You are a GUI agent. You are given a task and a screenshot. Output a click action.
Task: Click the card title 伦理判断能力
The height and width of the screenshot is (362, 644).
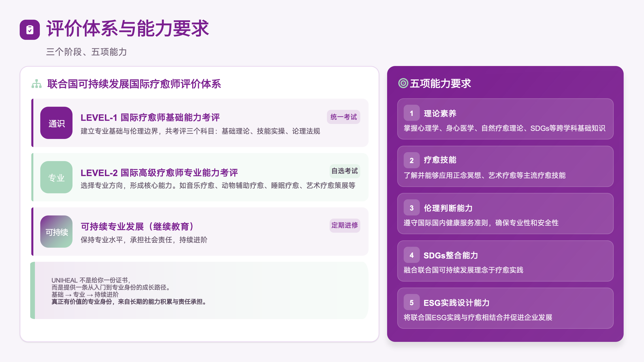[448, 208]
